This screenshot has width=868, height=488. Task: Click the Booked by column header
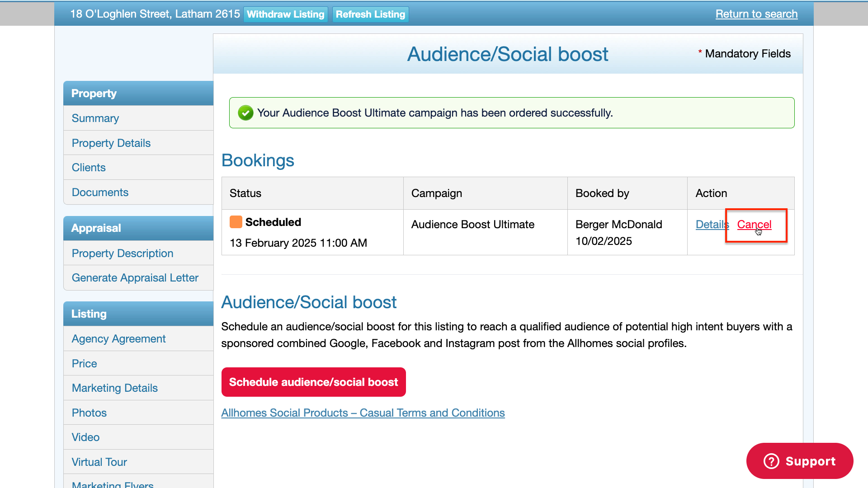pos(627,193)
